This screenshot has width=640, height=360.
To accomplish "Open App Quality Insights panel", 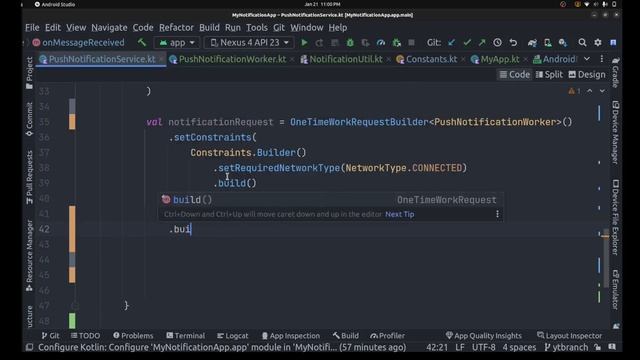I will 484,336.
